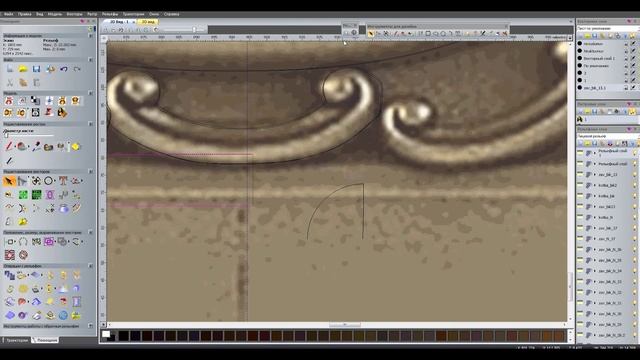Select the Node Editing vector tool

click(x=22, y=181)
